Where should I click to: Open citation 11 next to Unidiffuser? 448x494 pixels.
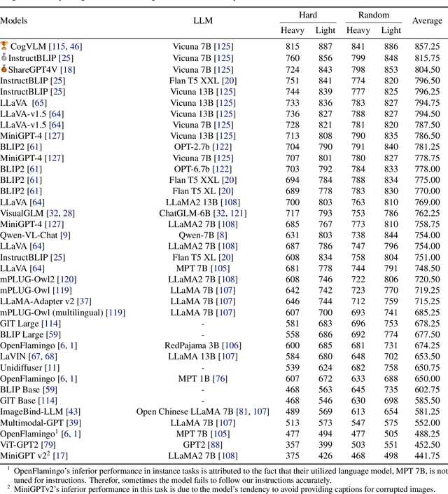52,368
